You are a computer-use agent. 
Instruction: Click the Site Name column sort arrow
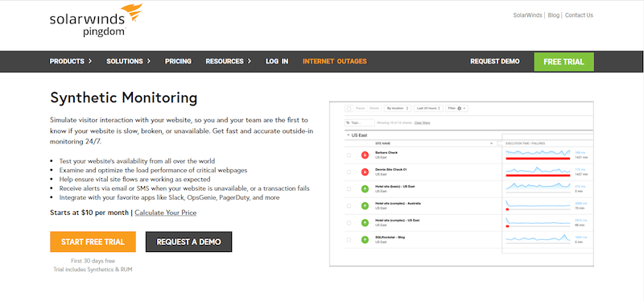click(x=491, y=143)
